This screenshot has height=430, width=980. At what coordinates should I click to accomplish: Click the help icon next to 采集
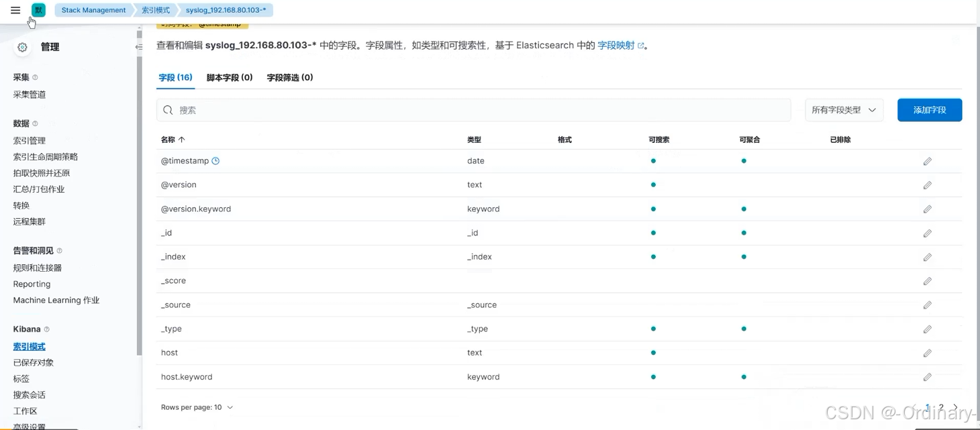point(36,77)
